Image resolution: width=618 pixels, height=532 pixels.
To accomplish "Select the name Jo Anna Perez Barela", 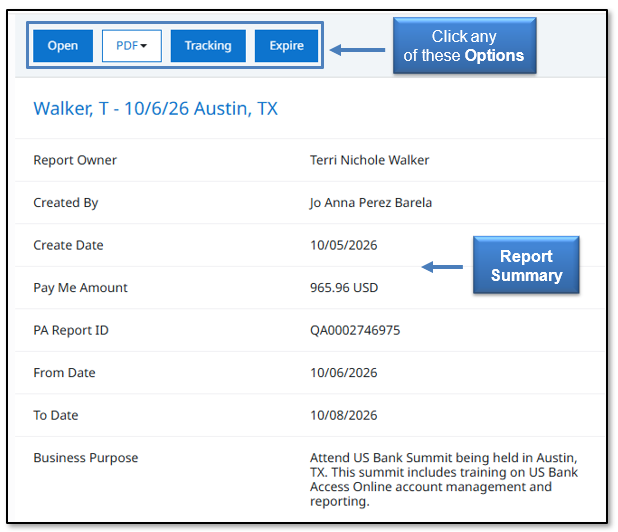I will point(371,203).
